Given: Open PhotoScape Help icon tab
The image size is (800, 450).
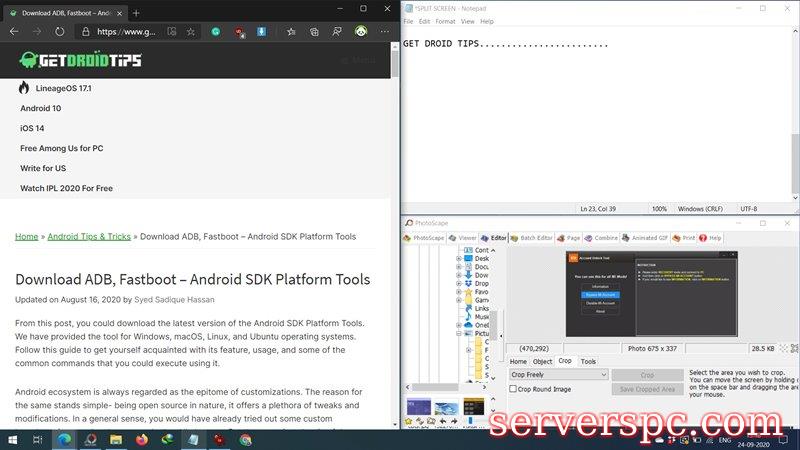Looking at the screenshot, I should [x=710, y=238].
